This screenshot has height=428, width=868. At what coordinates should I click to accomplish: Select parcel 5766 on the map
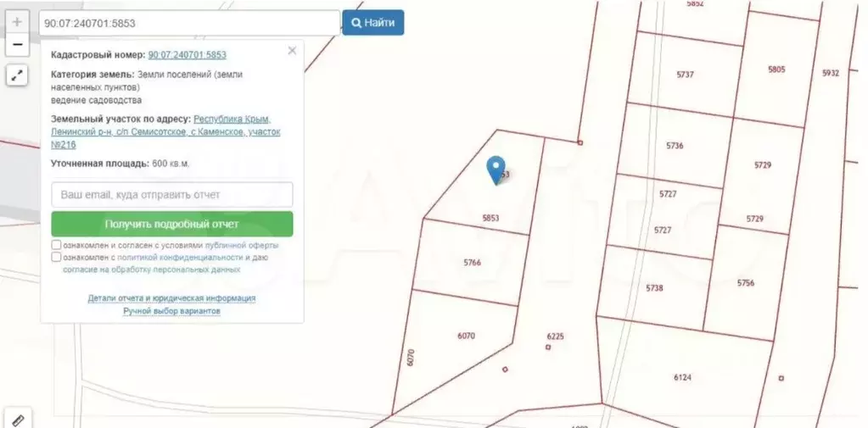pos(472,263)
